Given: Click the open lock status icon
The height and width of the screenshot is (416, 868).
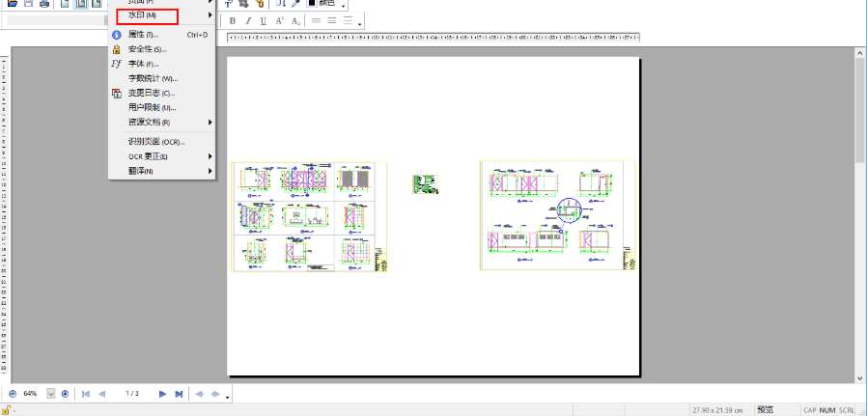Looking at the screenshot, I should [x=9, y=410].
